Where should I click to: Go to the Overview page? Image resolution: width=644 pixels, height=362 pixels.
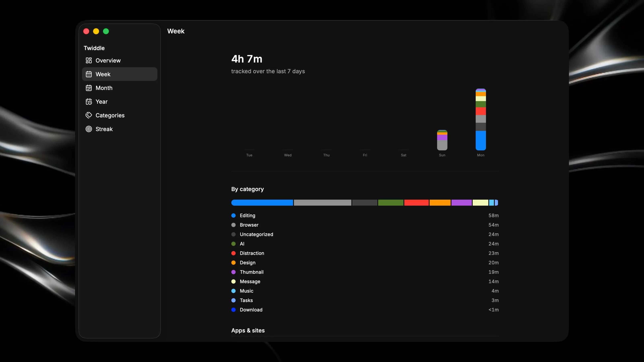[120, 61]
